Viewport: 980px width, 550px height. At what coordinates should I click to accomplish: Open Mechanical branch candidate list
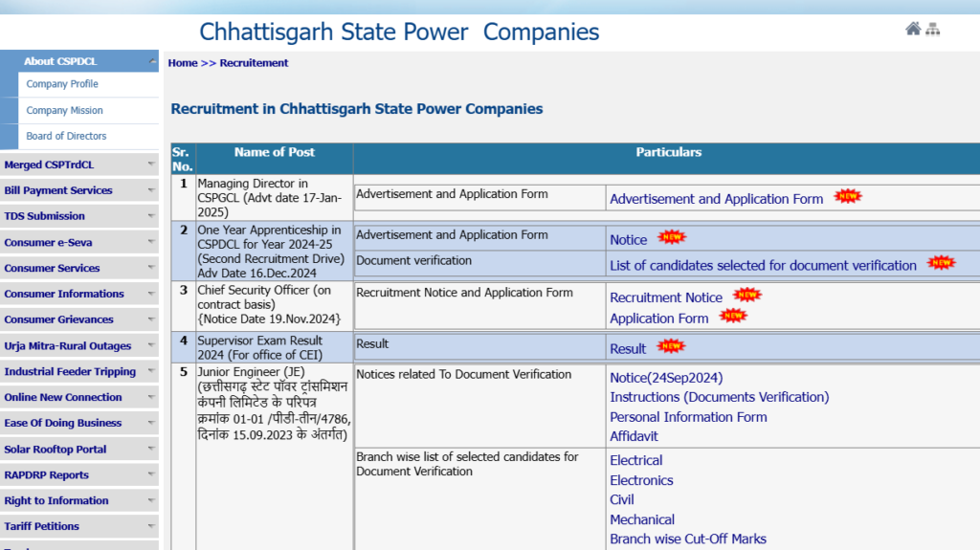tap(642, 519)
